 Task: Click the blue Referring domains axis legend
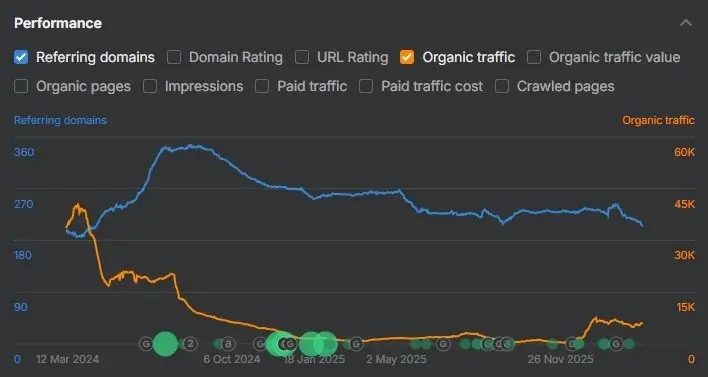pos(61,120)
